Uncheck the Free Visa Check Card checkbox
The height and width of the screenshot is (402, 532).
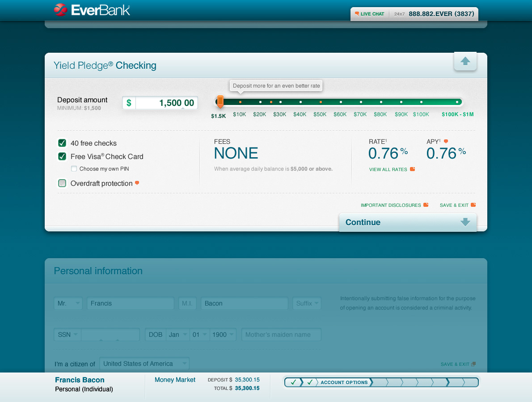tap(62, 156)
